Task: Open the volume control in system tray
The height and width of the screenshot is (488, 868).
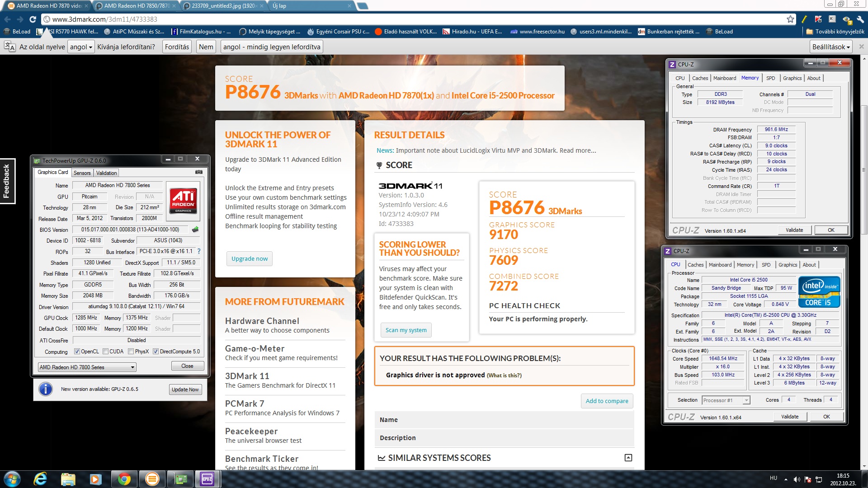Action: pyautogui.click(x=797, y=479)
